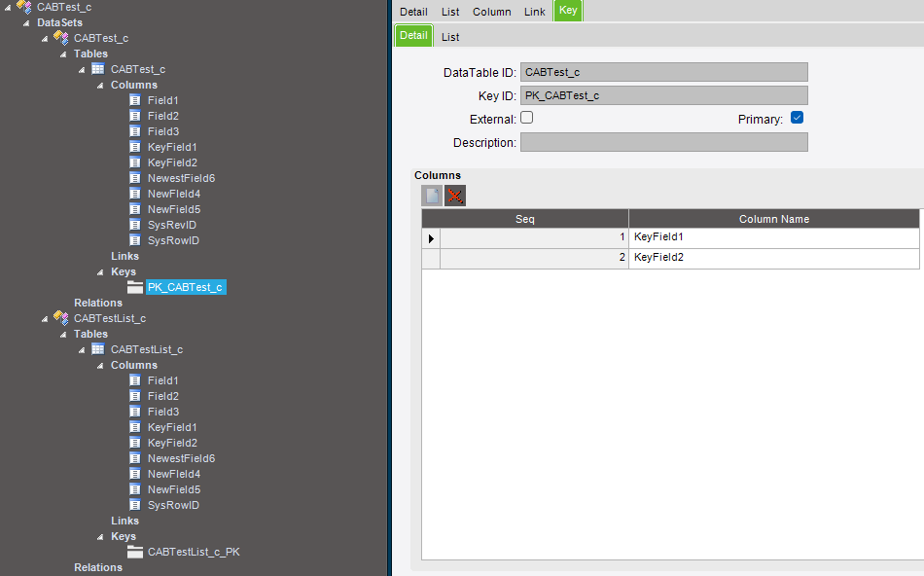
Task: Select the KeyField1 row selector arrow
Action: pos(431,238)
